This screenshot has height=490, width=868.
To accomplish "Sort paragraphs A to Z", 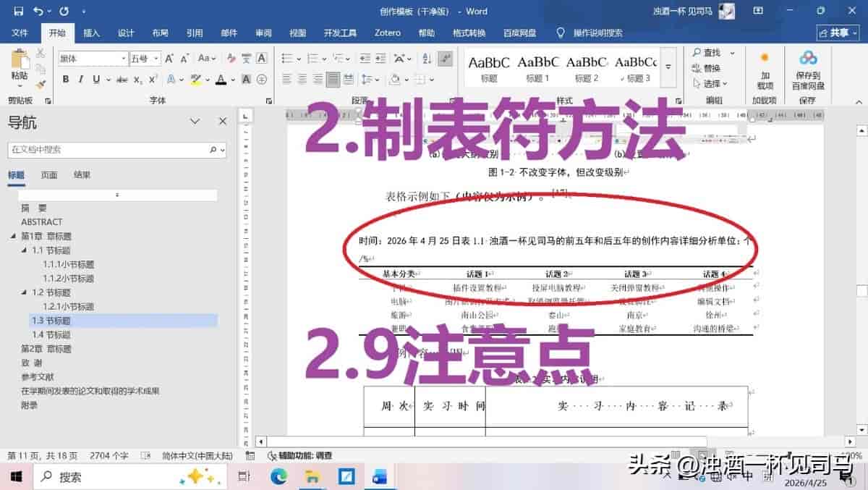I will point(425,58).
